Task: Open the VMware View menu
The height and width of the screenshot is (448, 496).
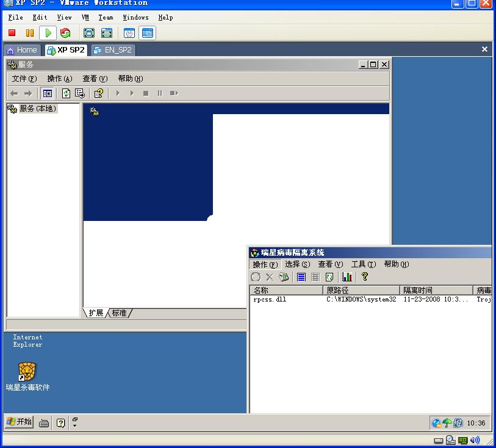Action: (x=64, y=18)
